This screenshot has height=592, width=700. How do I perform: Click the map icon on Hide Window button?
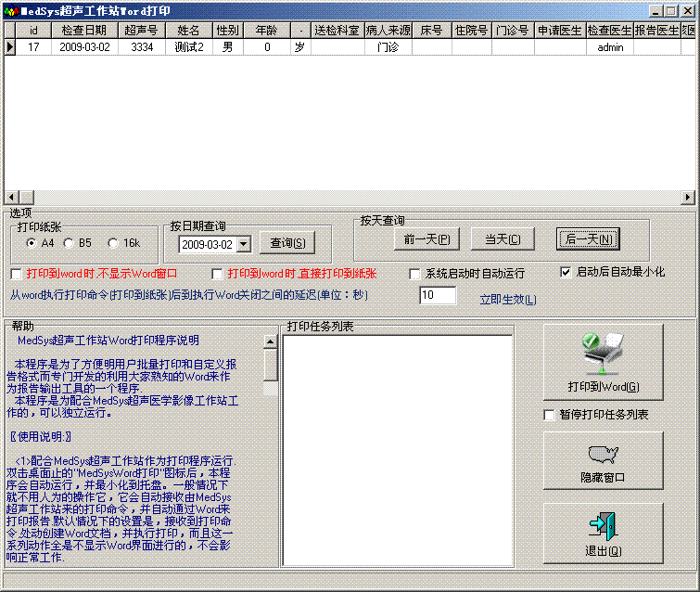[x=604, y=455]
